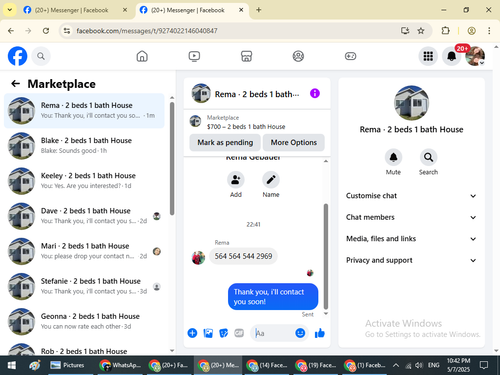Mute the Rema conversation
The image size is (500, 375).
[x=393, y=157]
